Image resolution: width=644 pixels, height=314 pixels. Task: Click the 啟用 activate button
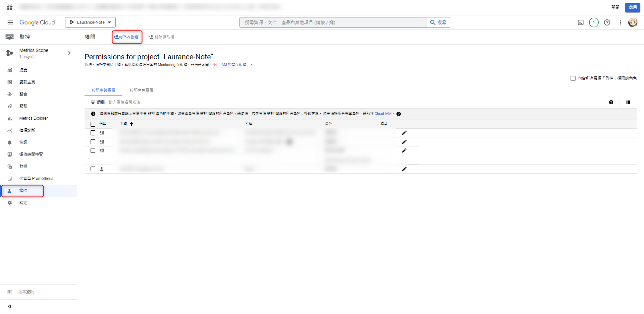click(633, 7)
